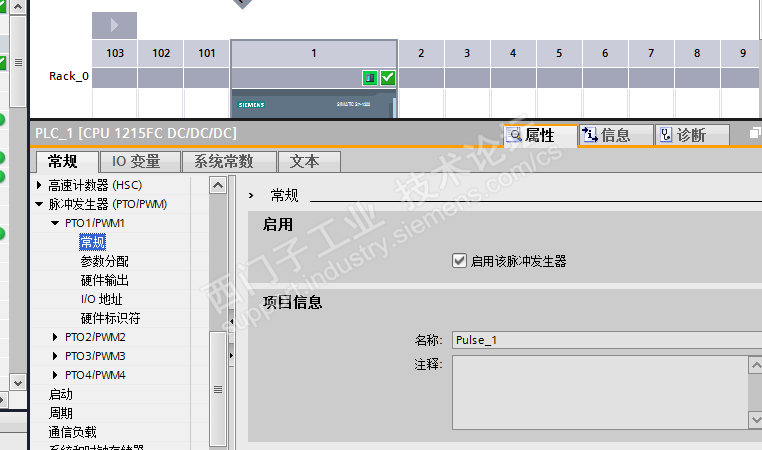Click the module status icon beside the checkmark
Screen dimensions: 762x450
click(370, 78)
